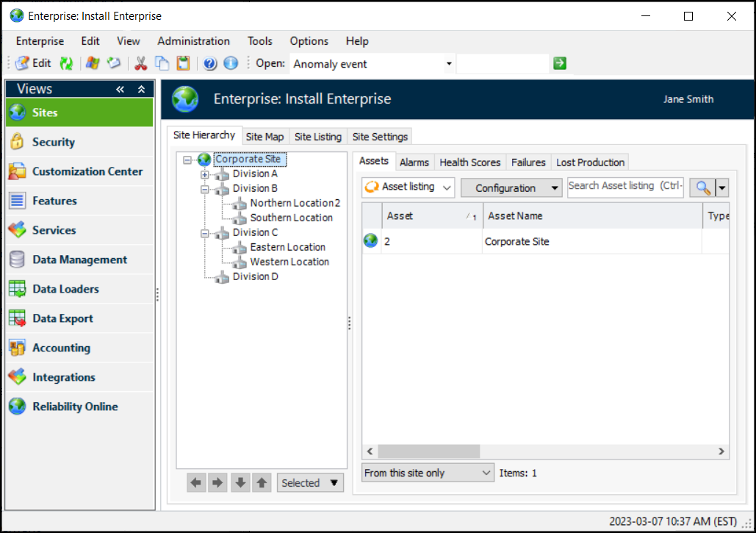The height and width of the screenshot is (533, 756).
Task: Click the magnifier search button
Action: click(x=702, y=187)
